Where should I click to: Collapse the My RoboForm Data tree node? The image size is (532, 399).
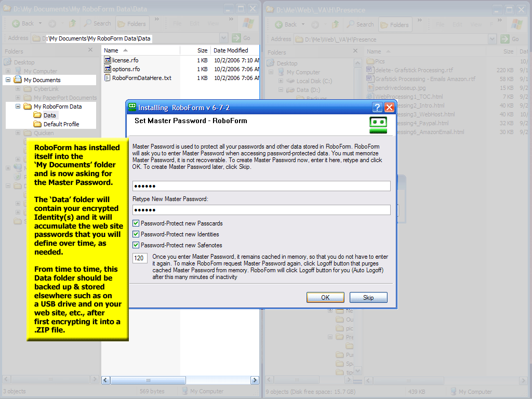click(x=18, y=107)
